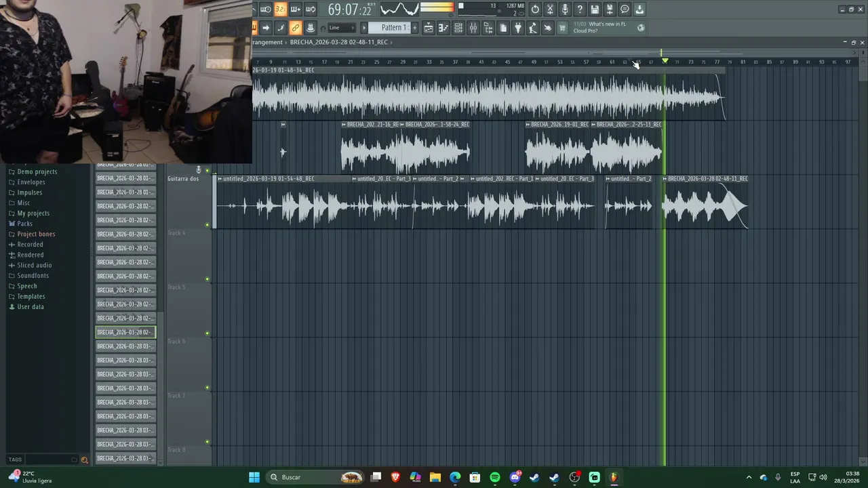
Task: Open the audio editor scissors icon
Action: [x=550, y=9]
